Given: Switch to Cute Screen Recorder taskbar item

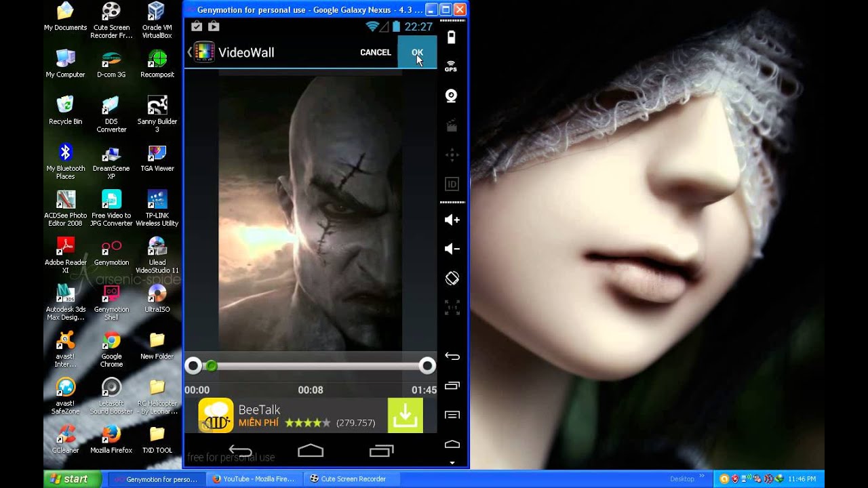Looking at the screenshot, I should pyautogui.click(x=353, y=479).
